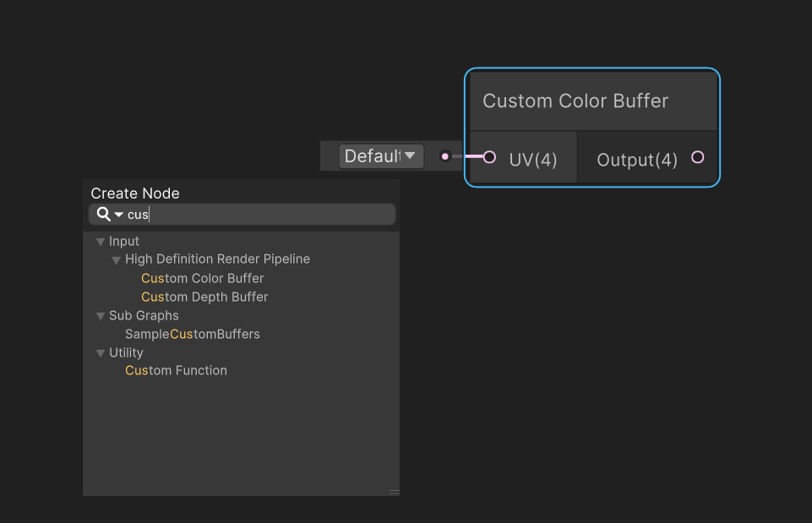
Task: Click the Default slot's connector dot
Action: pyautogui.click(x=445, y=156)
